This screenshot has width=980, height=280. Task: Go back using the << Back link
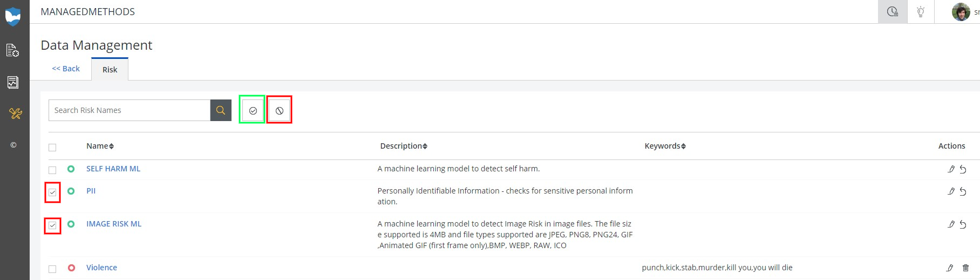tap(66, 69)
